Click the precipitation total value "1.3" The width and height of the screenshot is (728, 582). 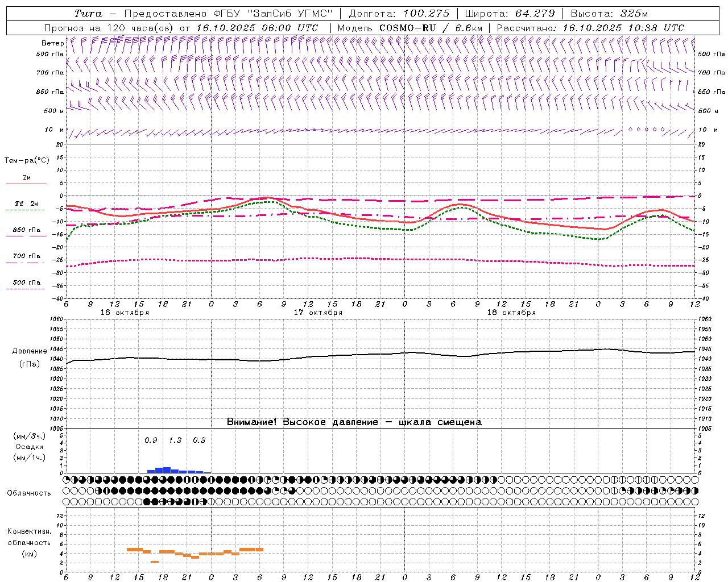(175, 440)
